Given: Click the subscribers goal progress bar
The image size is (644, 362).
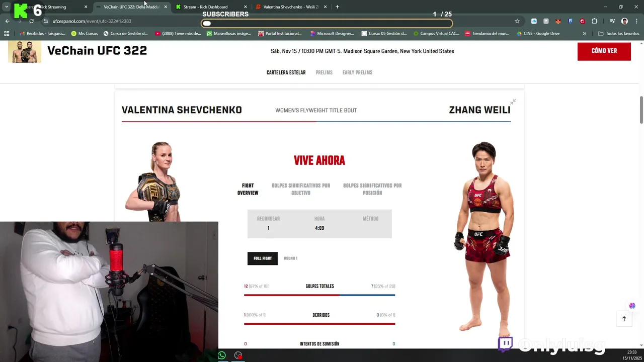Looking at the screenshot, I should coord(327,23).
